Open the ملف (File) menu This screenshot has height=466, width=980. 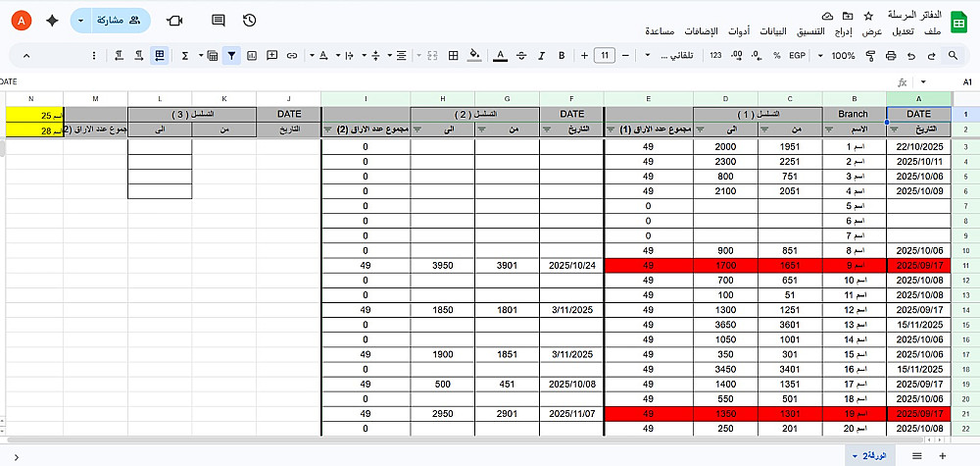point(932,31)
